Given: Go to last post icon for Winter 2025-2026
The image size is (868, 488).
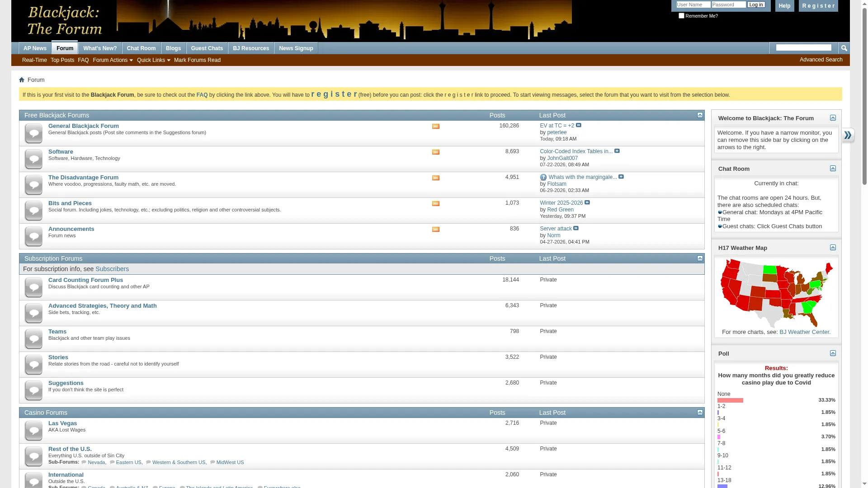Looking at the screenshot, I should coord(587,202).
